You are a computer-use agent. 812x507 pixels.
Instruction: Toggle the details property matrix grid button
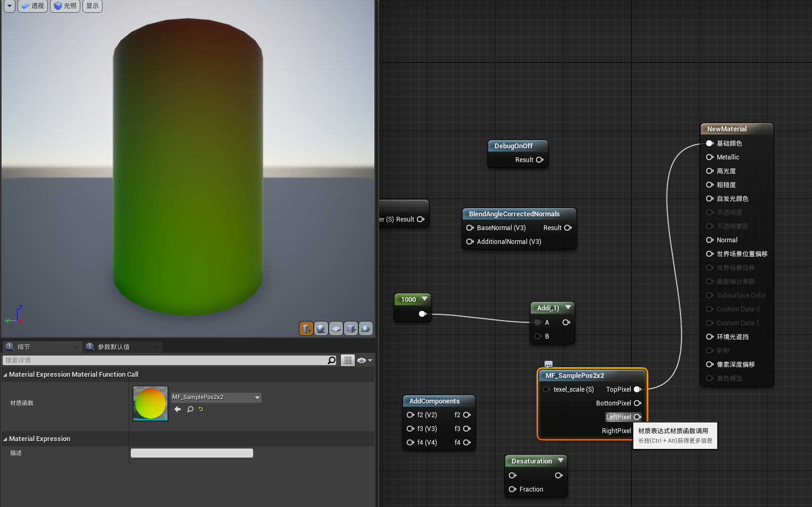(347, 360)
